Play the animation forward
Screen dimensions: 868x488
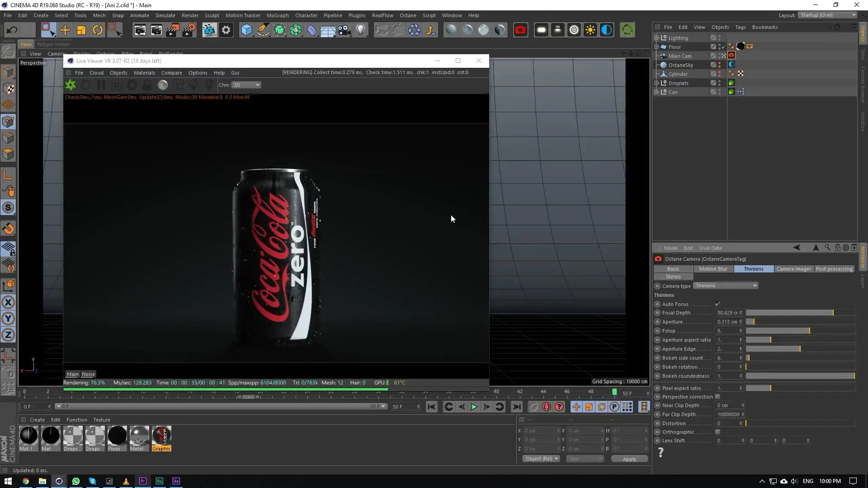[x=473, y=407]
